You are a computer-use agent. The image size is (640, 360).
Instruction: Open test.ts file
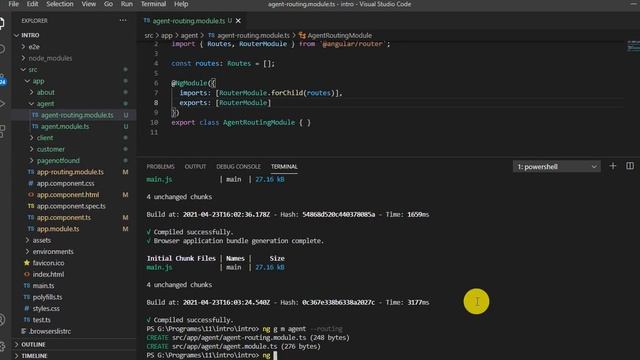tap(41, 320)
